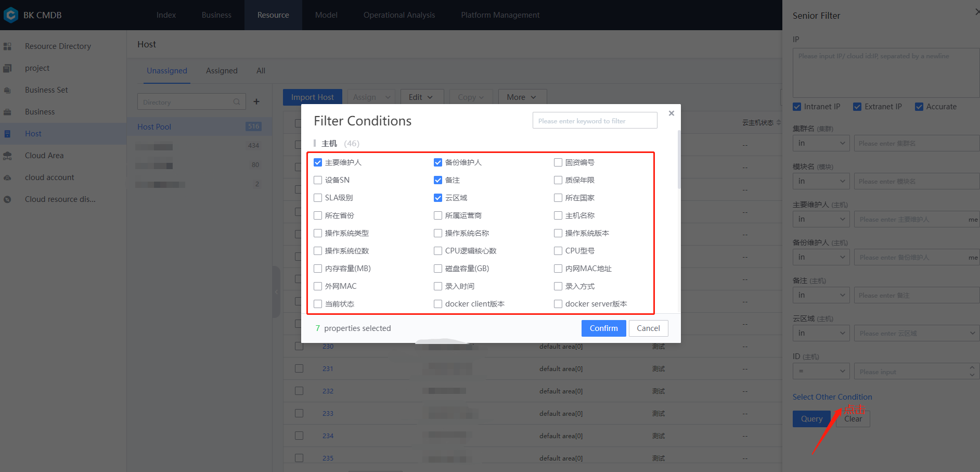Click the 云主机状态 column sort icon

[779, 123]
